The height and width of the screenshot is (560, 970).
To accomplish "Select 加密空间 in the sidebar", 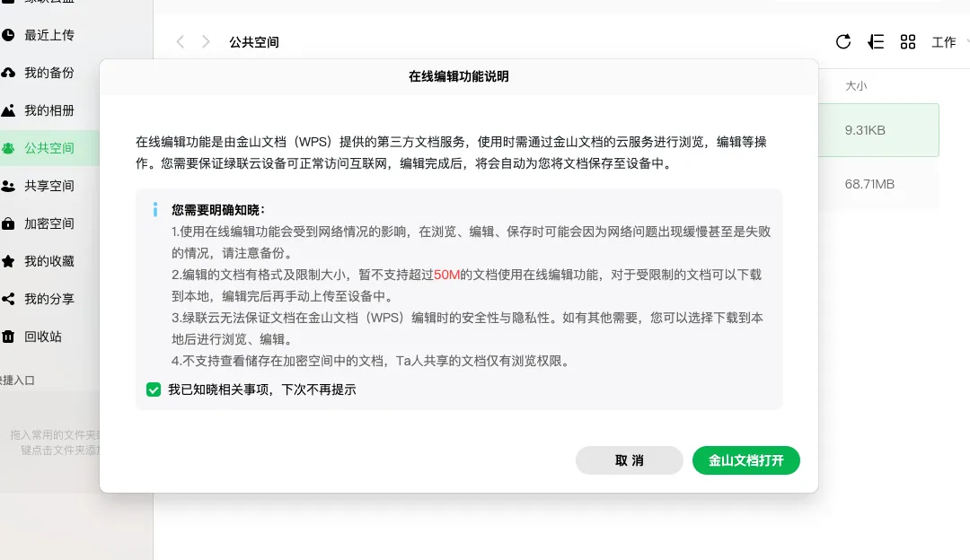I will coord(49,223).
